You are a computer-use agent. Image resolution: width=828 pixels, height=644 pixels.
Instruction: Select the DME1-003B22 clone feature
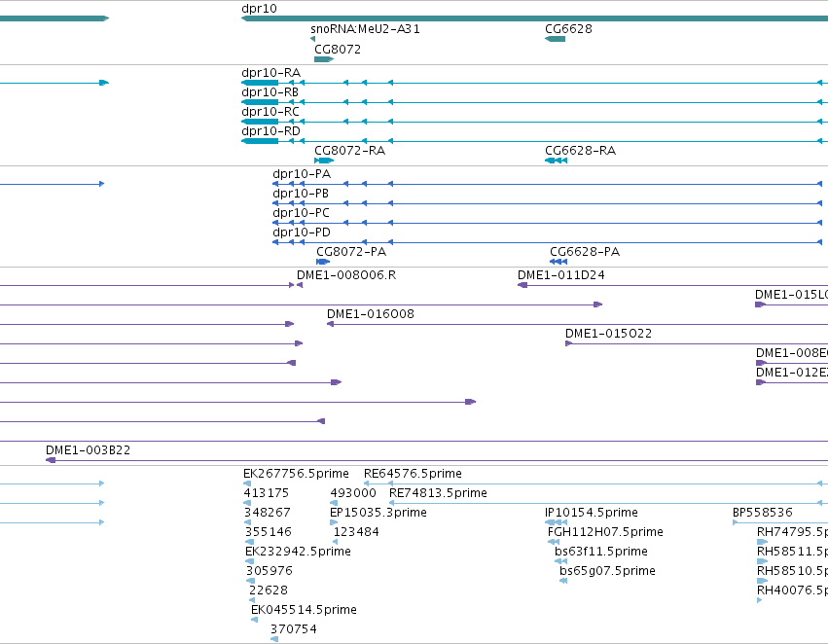pos(437,460)
